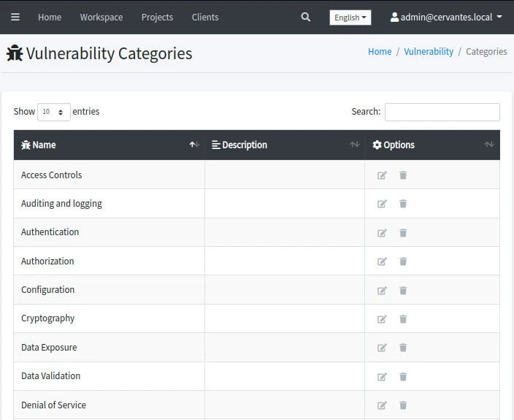Delete the Data Exposure category
The image size is (514, 420).
click(x=403, y=348)
